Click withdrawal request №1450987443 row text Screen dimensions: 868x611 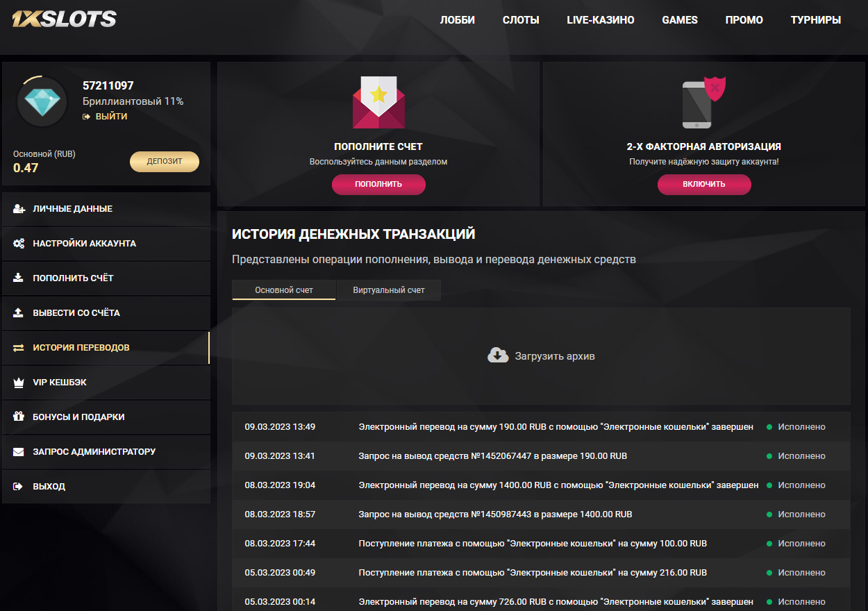496,514
